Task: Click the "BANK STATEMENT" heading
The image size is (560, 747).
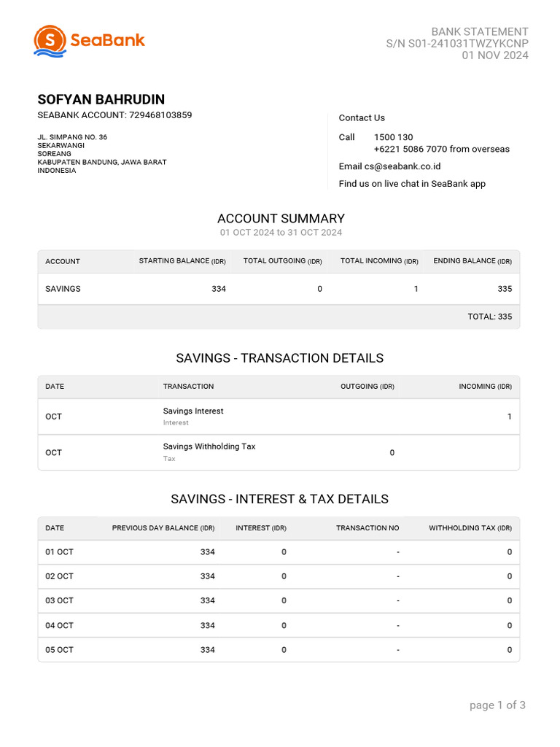Action: pos(480,32)
